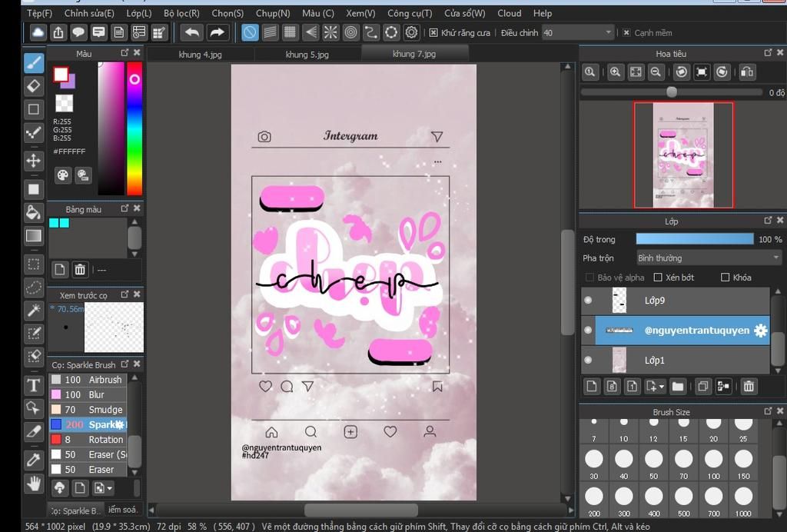Delete the selected layer with the trash icon
787x532 pixels.
[749, 387]
